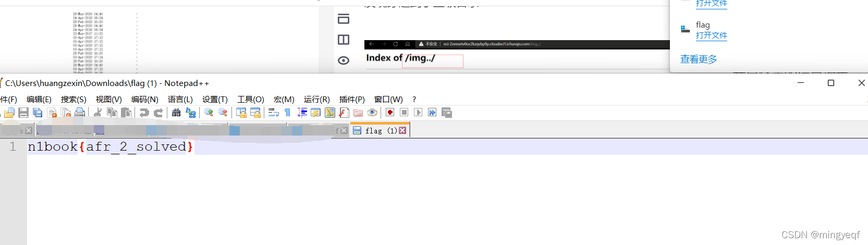Close the flag (1) tab with its X
The width and height of the screenshot is (868, 245).
[402, 130]
